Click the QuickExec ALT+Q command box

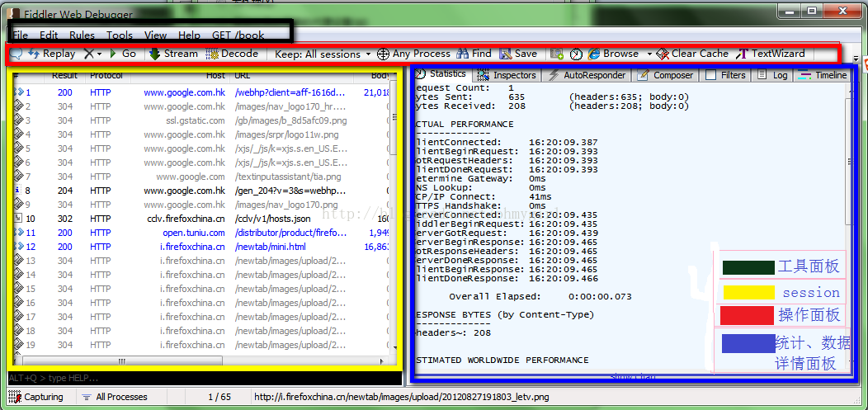coord(204,379)
